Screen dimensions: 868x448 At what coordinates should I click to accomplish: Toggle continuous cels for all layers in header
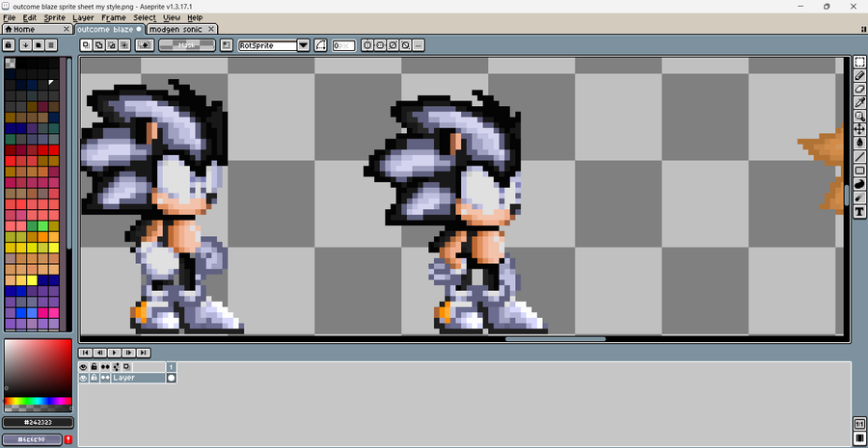(x=105, y=367)
